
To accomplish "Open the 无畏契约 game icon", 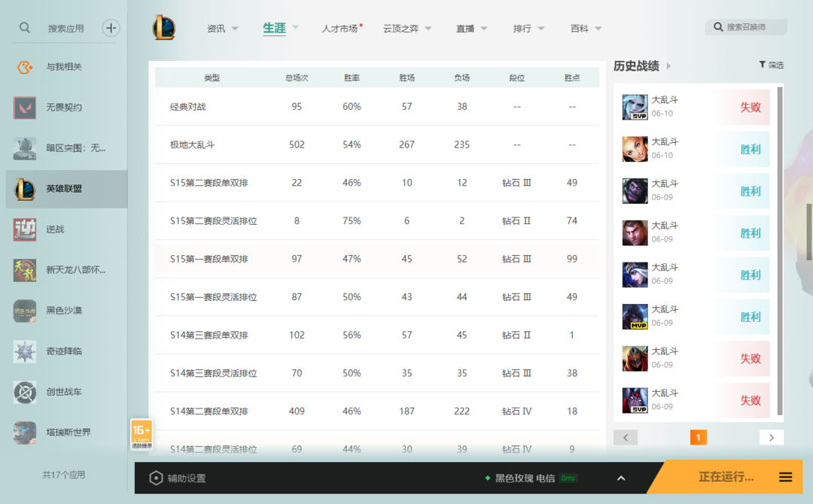I will [25, 108].
